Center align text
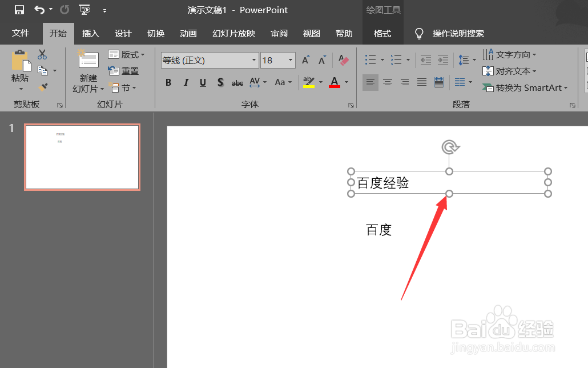 [388, 82]
